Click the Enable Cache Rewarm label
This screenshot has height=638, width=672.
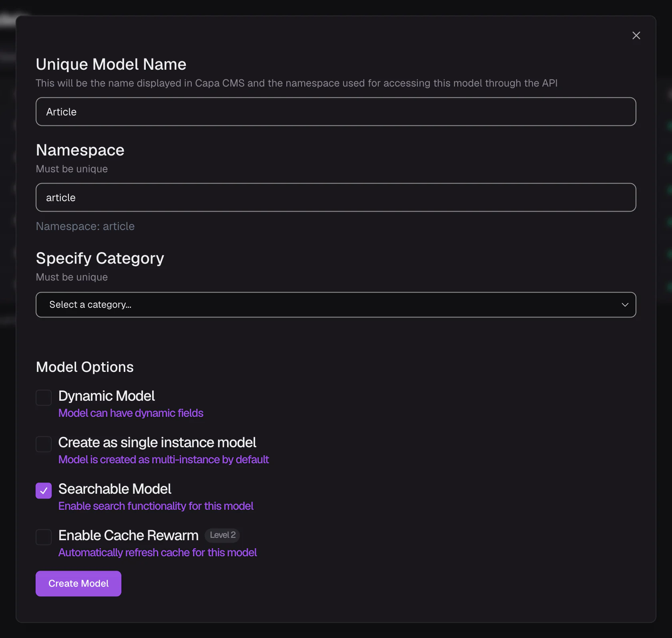tap(129, 535)
